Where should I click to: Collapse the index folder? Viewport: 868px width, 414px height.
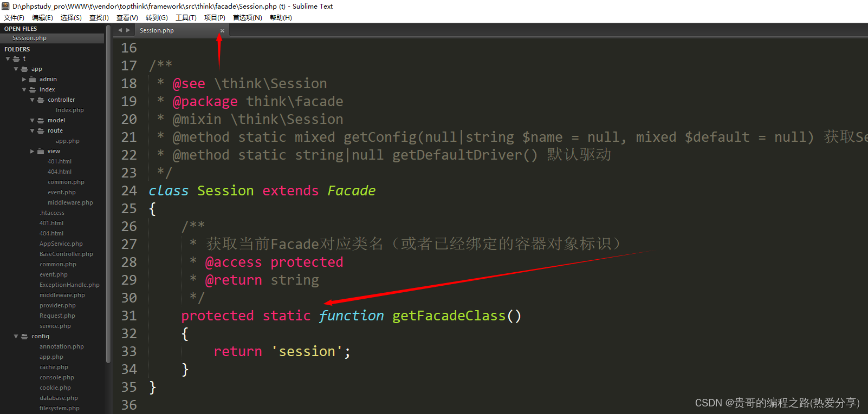pos(24,90)
